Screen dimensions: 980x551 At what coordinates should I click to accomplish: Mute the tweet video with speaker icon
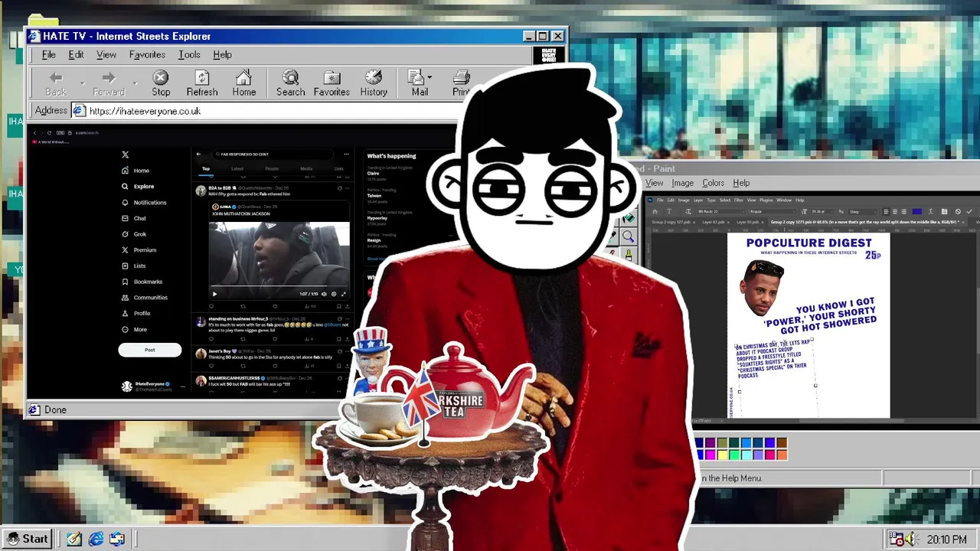point(324,294)
